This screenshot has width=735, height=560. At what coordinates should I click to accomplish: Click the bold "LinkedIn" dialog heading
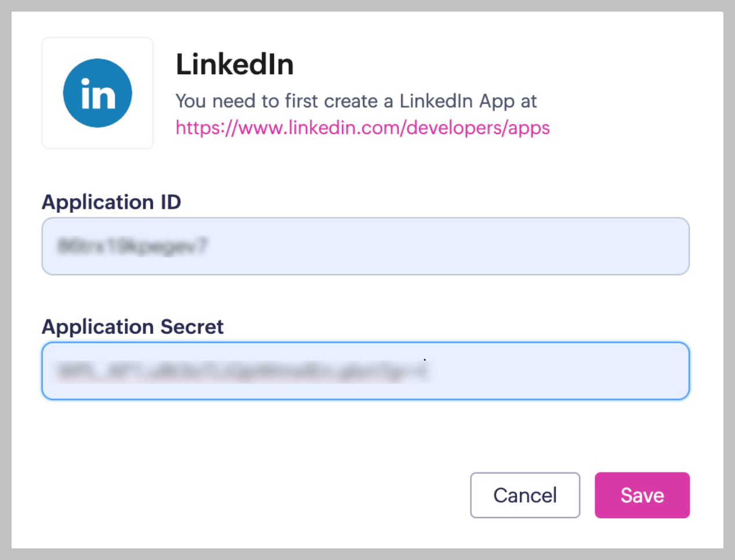coord(235,64)
